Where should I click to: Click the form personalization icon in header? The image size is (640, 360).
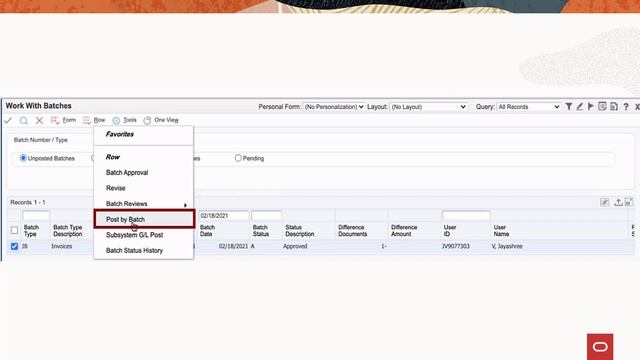tap(602, 107)
